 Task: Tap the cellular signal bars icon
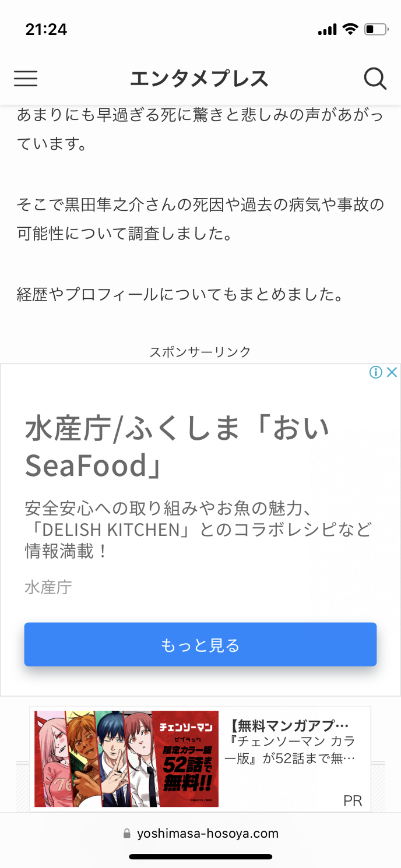(327, 30)
